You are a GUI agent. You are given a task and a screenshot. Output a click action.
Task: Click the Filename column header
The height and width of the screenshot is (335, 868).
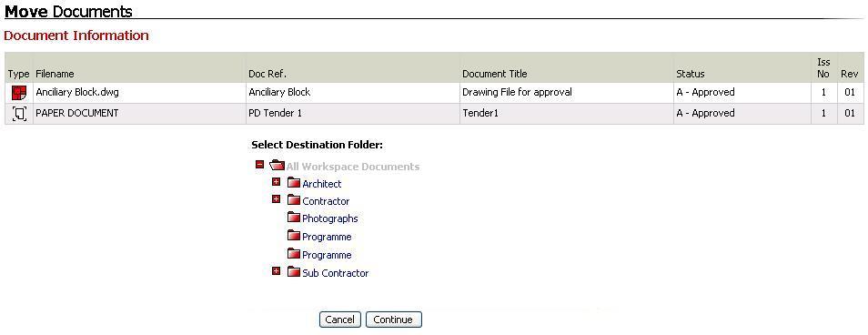pyautogui.click(x=55, y=74)
